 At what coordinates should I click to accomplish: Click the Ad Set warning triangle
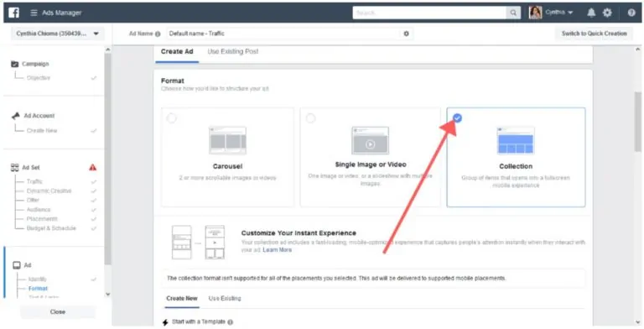[x=93, y=167]
